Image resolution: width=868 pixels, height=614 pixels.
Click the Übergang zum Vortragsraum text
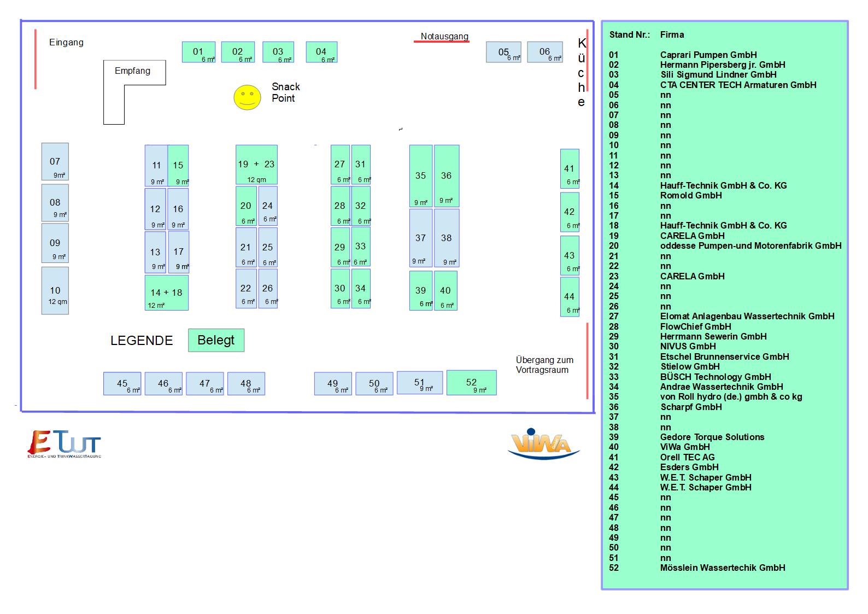(544, 365)
